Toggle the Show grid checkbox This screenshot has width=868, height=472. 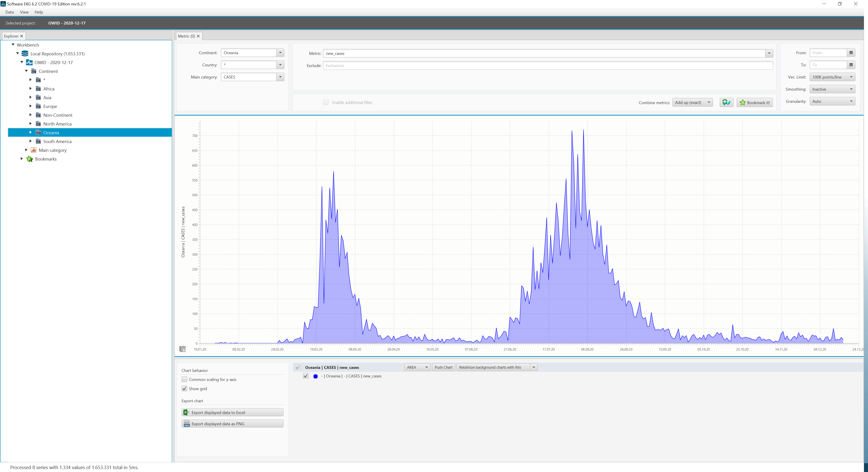(184, 389)
